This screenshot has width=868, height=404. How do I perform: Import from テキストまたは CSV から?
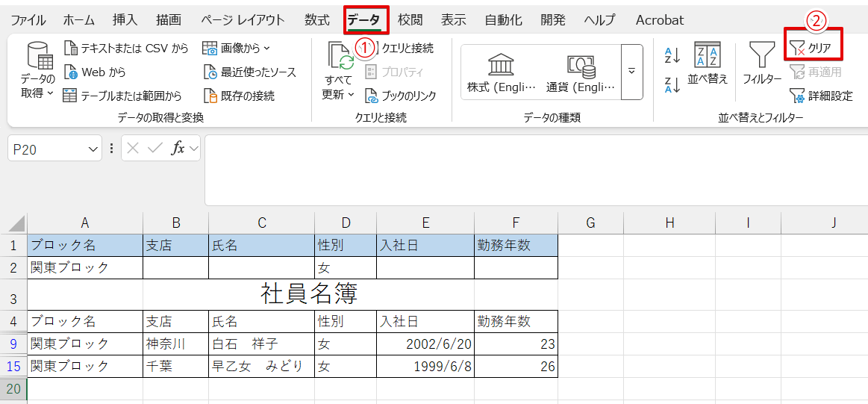(127, 49)
